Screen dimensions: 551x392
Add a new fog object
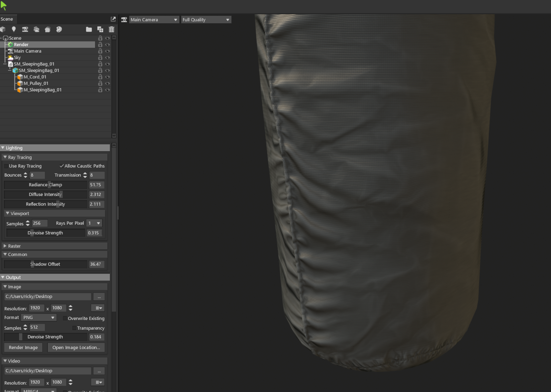[x=37, y=29]
